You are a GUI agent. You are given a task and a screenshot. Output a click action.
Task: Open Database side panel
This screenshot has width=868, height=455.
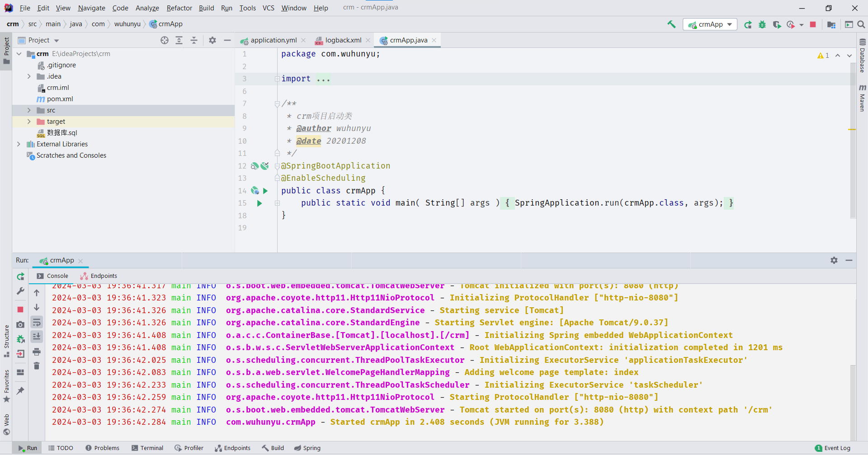(x=862, y=55)
